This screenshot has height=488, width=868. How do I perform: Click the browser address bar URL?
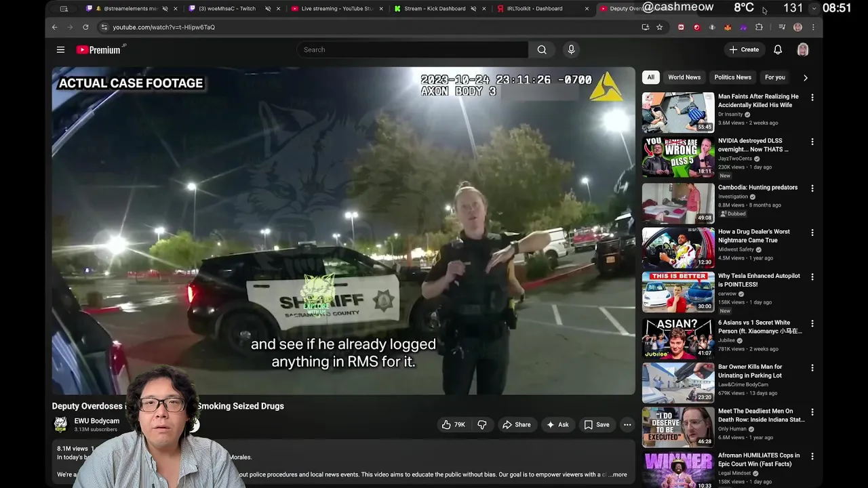(x=163, y=27)
